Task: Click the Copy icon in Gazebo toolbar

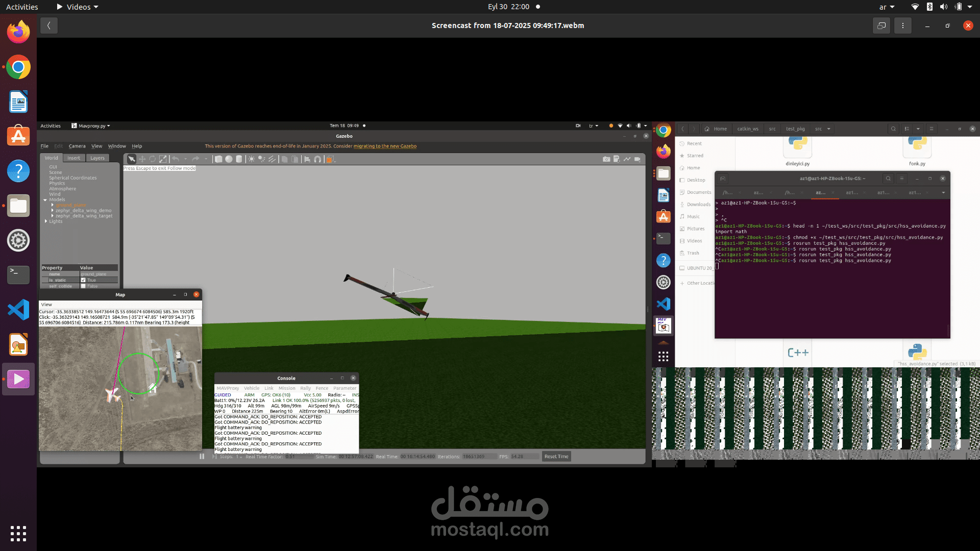Action: click(284, 159)
